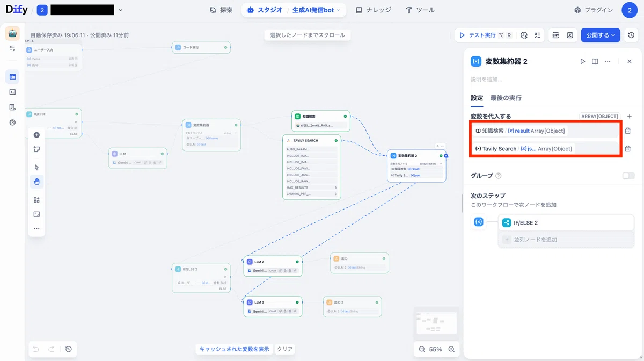Image resolution: width=644 pixels, height=361 pixels.
Task: Undo the last canvas change
Action: [x=36, y=349]
